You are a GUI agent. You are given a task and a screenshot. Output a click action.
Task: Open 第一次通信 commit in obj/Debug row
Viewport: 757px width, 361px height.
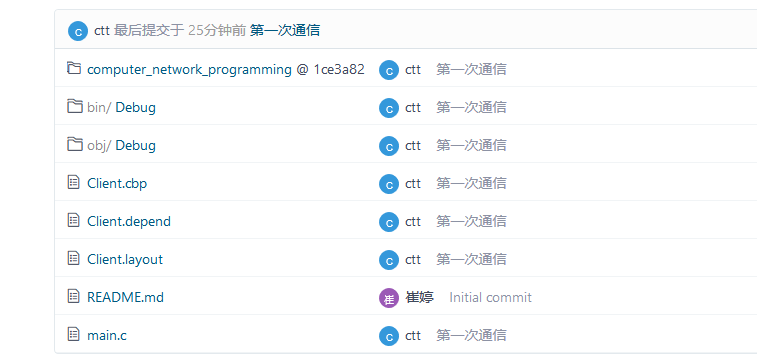click(471, 146)
